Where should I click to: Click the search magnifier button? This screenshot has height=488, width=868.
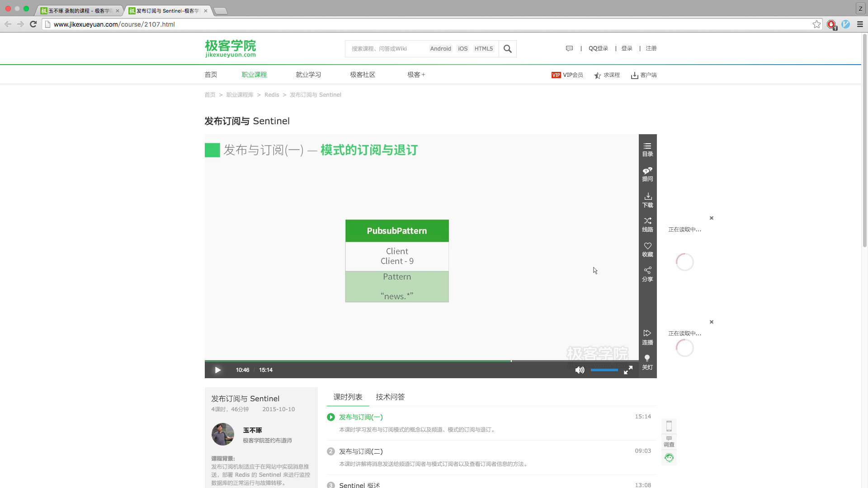point(508,48)
